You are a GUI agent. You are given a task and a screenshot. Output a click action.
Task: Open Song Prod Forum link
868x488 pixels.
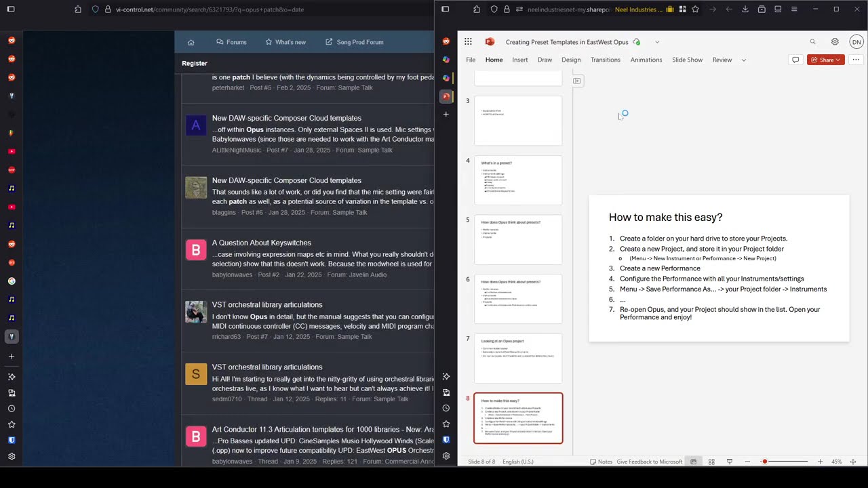[354, 42]
